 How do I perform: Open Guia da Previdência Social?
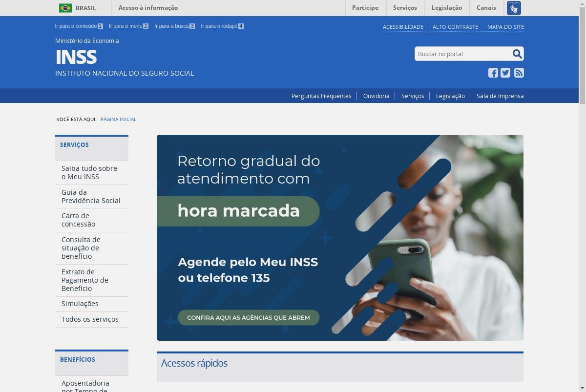click(x=92, y=196)
